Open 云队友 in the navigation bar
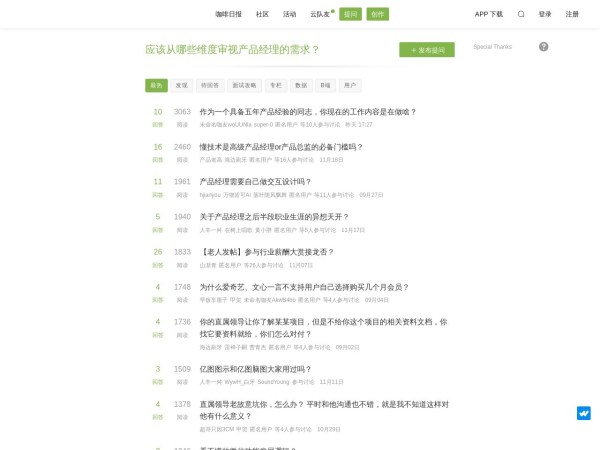The width and height of the screenshot is (600, 450). (x=320, y=14)
